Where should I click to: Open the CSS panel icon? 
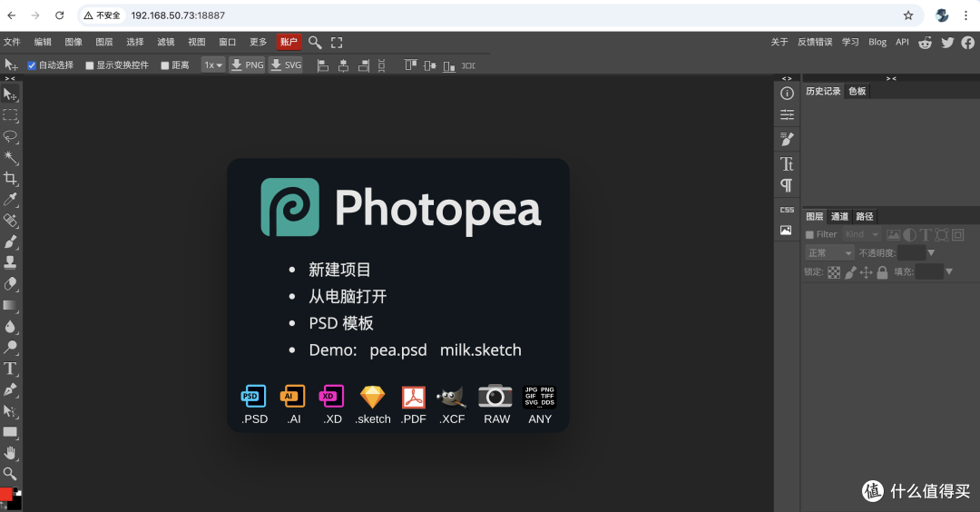point(787,210)
